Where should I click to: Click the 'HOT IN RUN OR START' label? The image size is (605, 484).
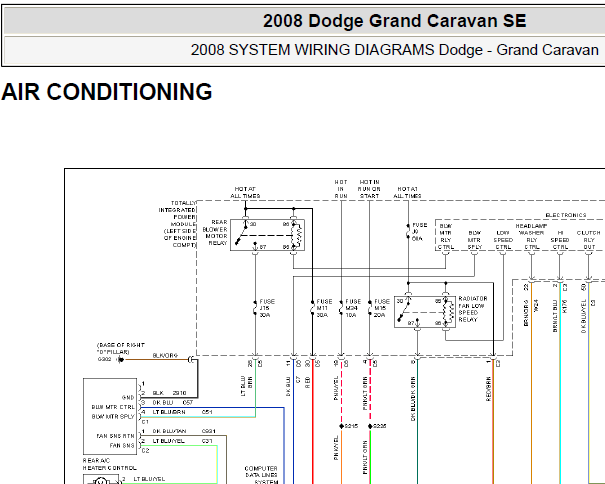(370, 189)
